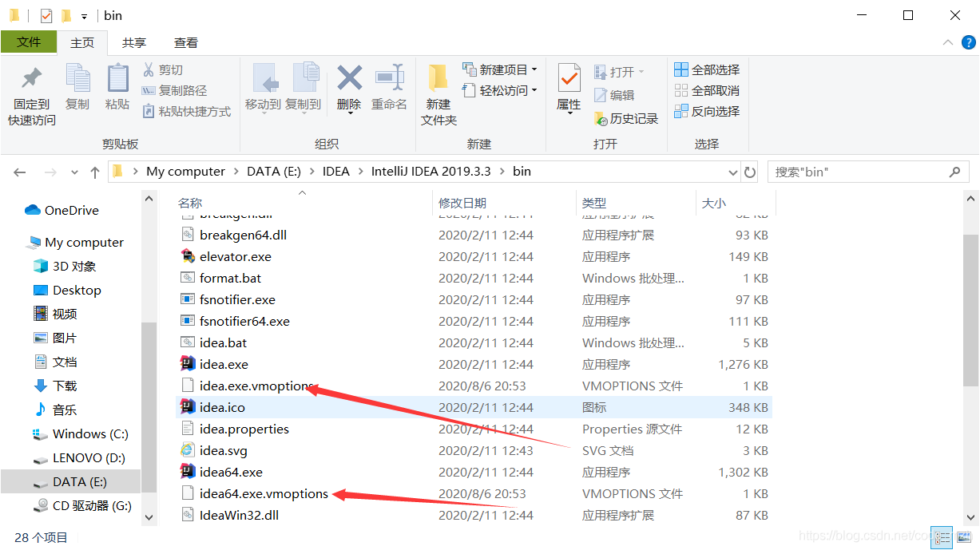Click Paste shortcut (粘贴快捷方式)
This screenshot has height=550, width=980.
(x=186, y=111)
